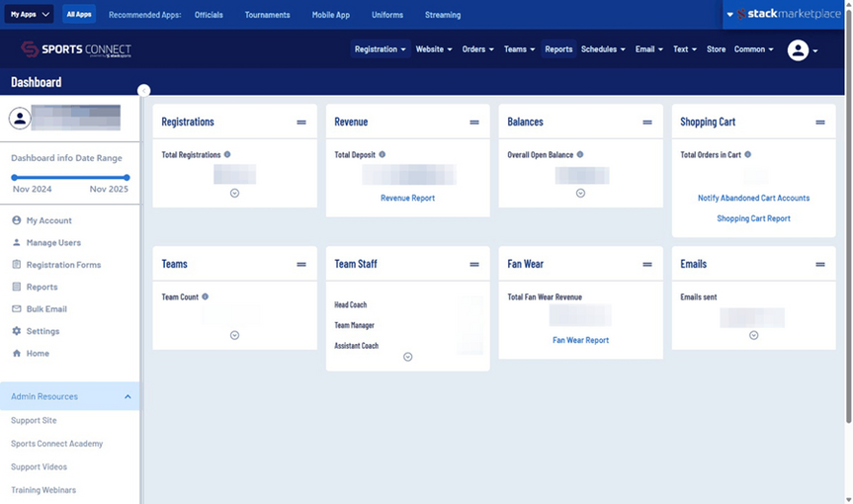The width and height of the screenshot is (853, 504).
Task: Expand the Registrations widget details chevron
Action: pos(234,193)
